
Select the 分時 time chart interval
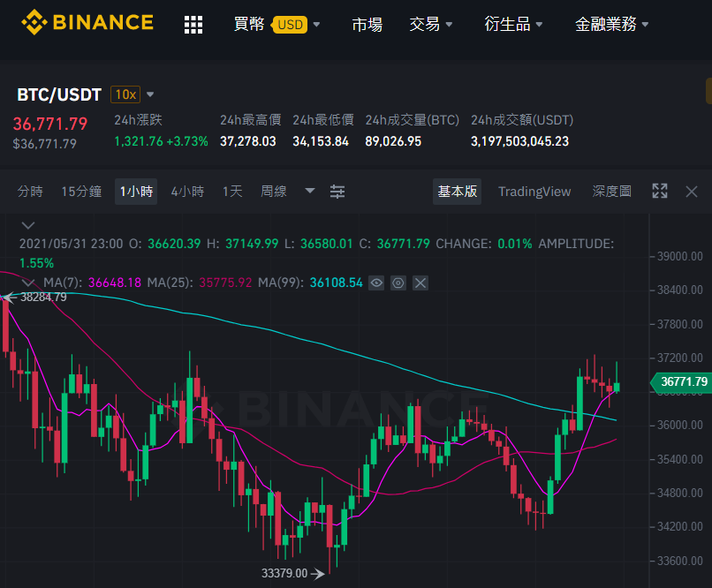pyautogui.click(x=30, y=192)
